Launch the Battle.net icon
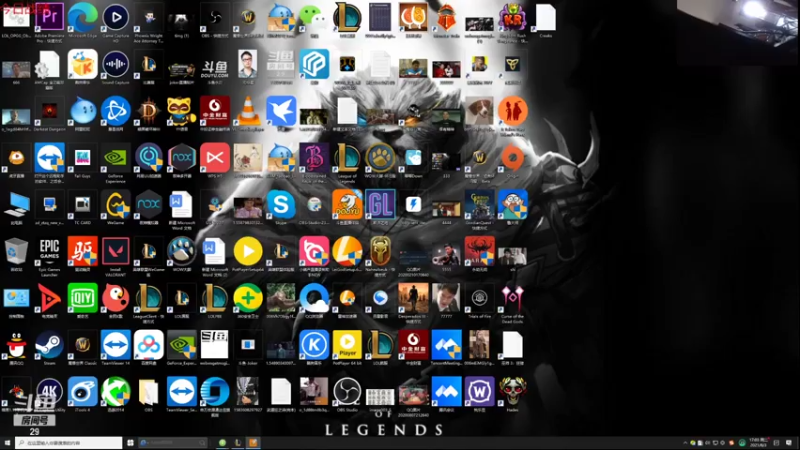The image size is (800, 450). [116, 111]
